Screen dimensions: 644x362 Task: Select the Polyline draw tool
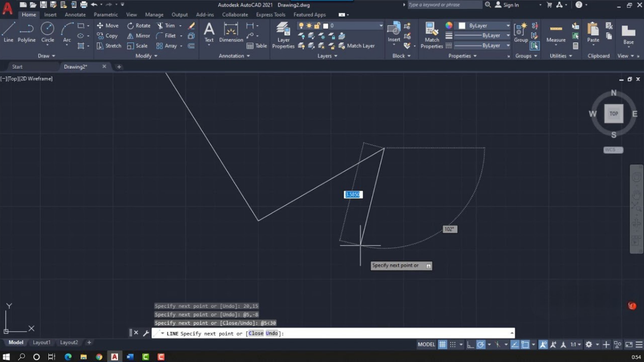26,32
